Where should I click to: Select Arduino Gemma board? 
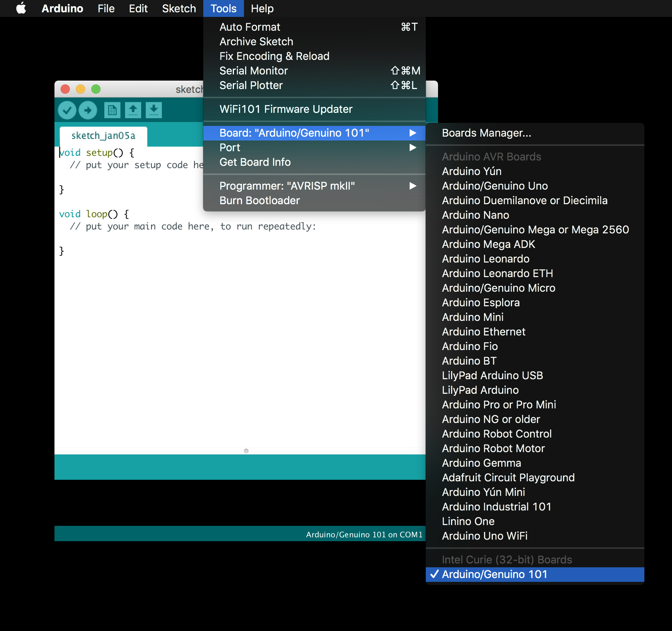535,463
